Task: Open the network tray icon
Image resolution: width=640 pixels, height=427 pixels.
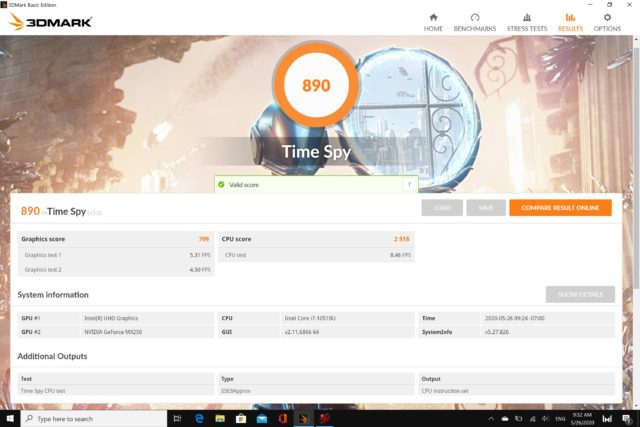Action: [x=532, y=419]
